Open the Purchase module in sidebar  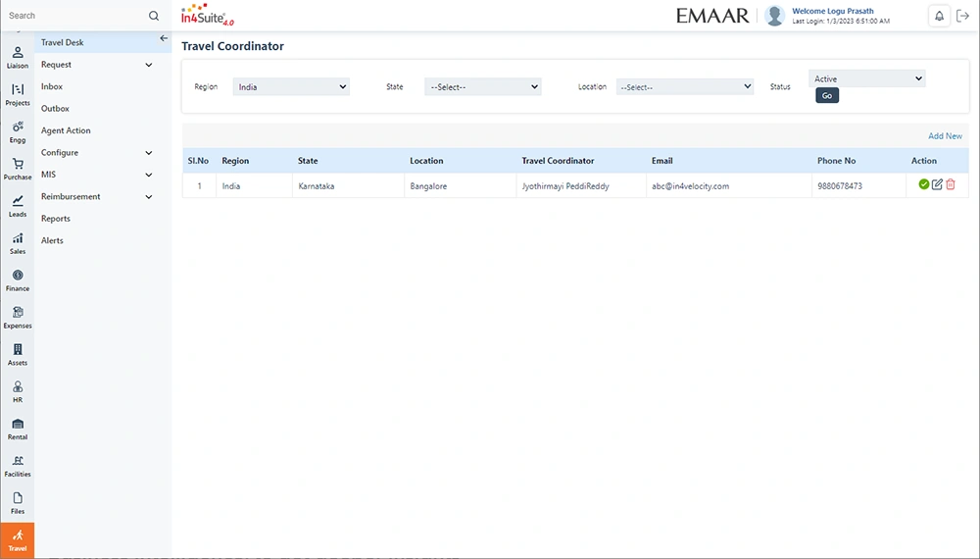(x=18, y=169)
